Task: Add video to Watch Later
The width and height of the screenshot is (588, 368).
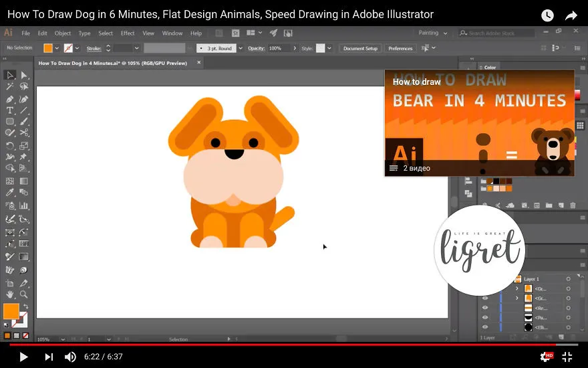Action: pos(547,15)
